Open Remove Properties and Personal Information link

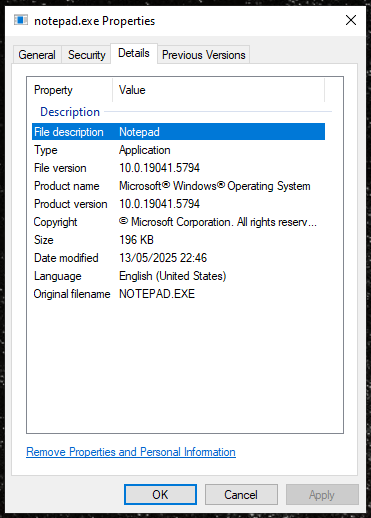(x=131, y=452)
